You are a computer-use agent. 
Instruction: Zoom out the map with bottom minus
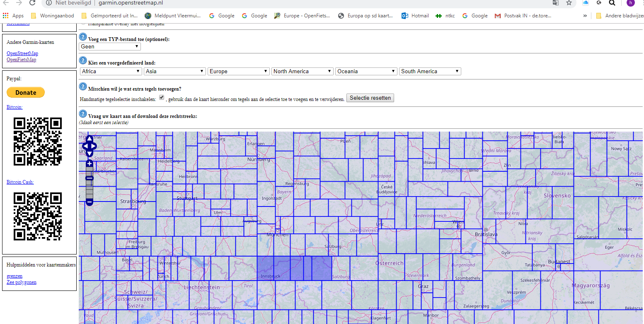point(90,202)
